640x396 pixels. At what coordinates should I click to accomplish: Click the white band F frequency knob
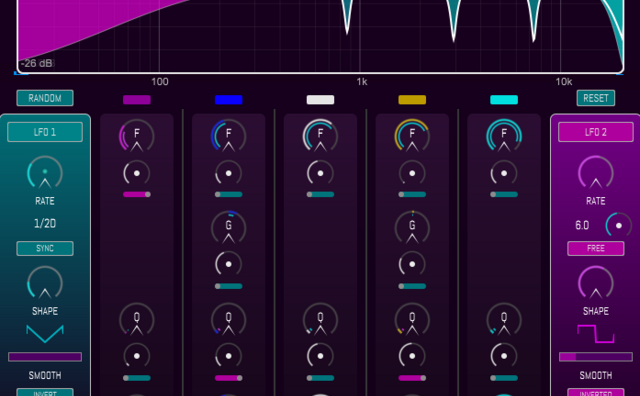[x=320, y=136]
